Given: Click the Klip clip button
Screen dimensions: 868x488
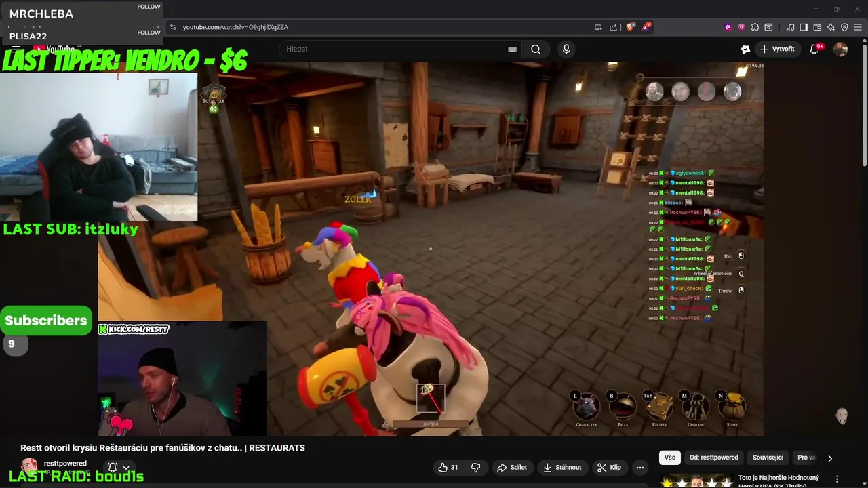Looking at the screenshot, I should [609, 467].
